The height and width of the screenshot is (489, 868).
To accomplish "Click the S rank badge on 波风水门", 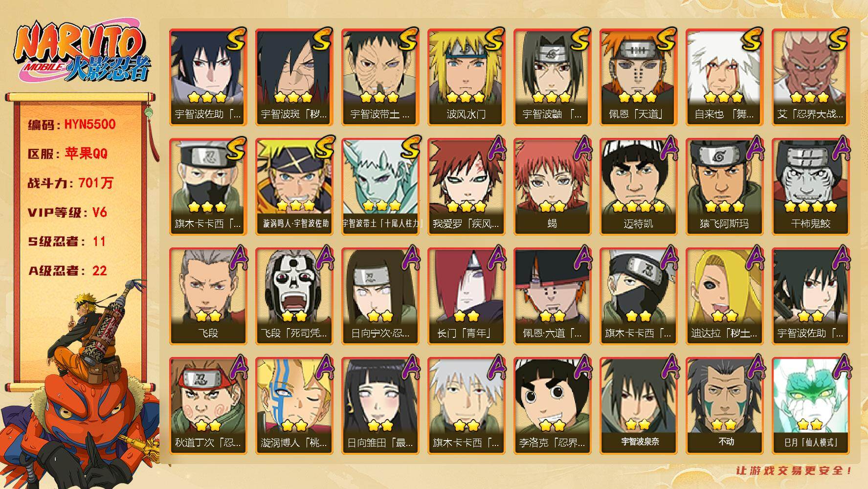I will click(x=493, y=39).
